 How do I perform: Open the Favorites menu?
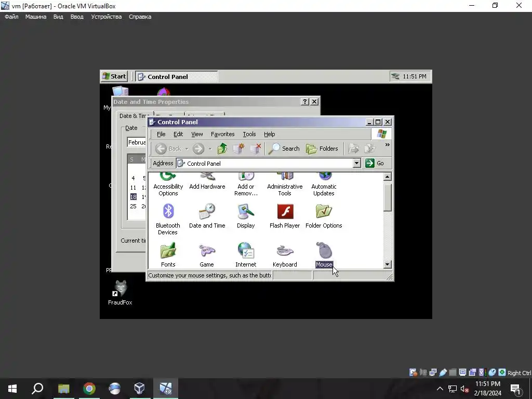(x=222, y=134)
